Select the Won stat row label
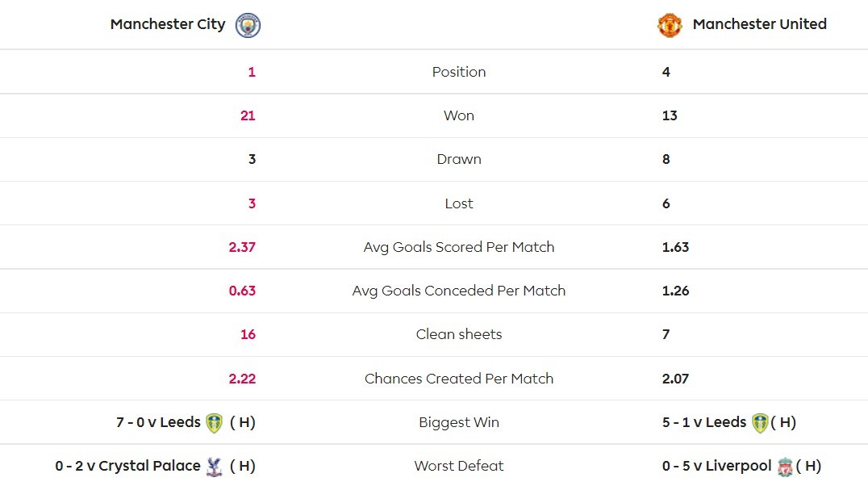868x486 pixels. 459,115
